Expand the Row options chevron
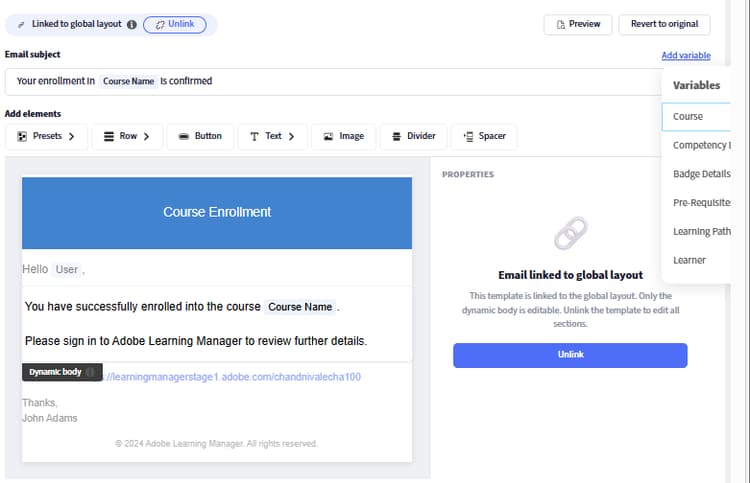The image size is (750, 483). (x=146, y=136)
